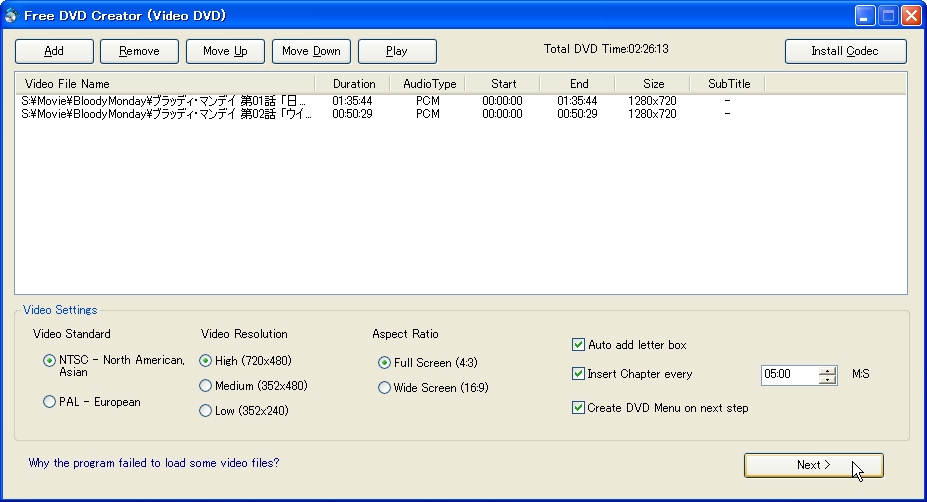927x502 pixels.
Task: Decrease chapter interval with down arrow
Action: tap(828, 380)
